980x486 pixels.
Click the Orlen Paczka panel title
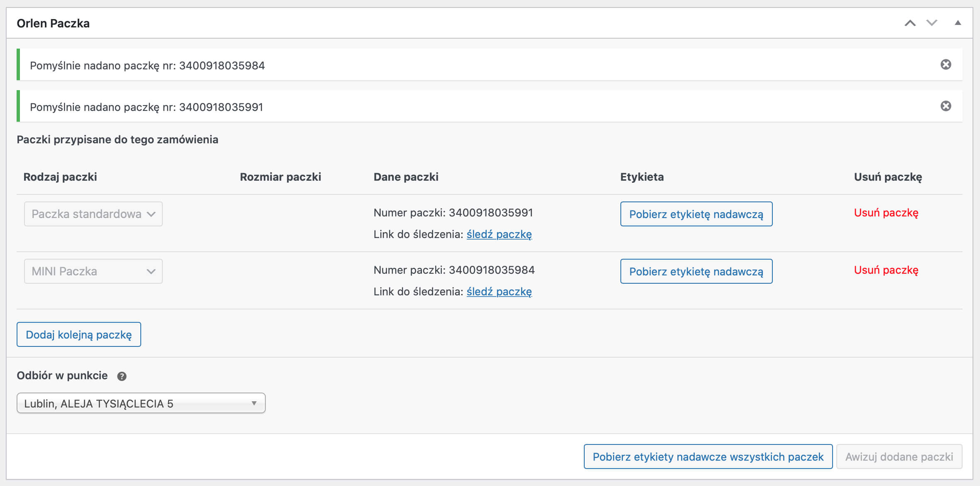click(x=53, y=23)
